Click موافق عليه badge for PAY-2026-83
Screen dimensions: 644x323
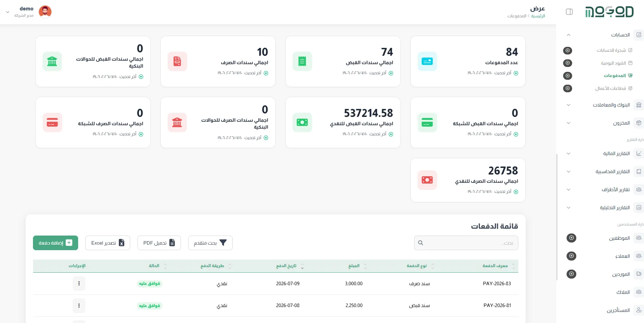tap(150, 284)
